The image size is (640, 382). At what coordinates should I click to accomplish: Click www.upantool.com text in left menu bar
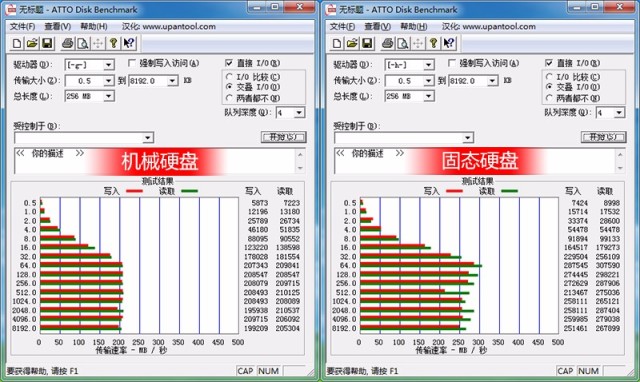pyautogui.click(x=179, y=27)
